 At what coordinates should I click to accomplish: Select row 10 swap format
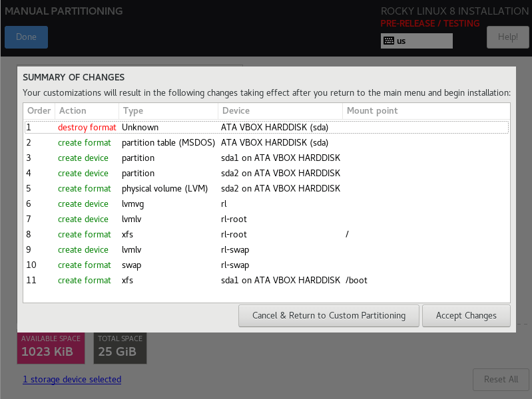pyautogui.click(x=266, y=265)
